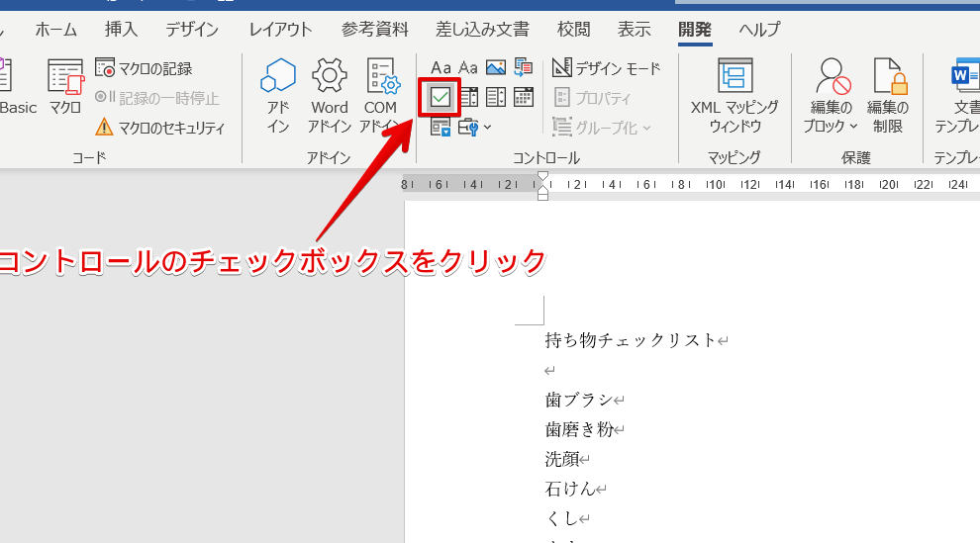Open the XML マッピング ウィンドウ
The width and height of the screenshot is (980, 543).
click(735, 97)
